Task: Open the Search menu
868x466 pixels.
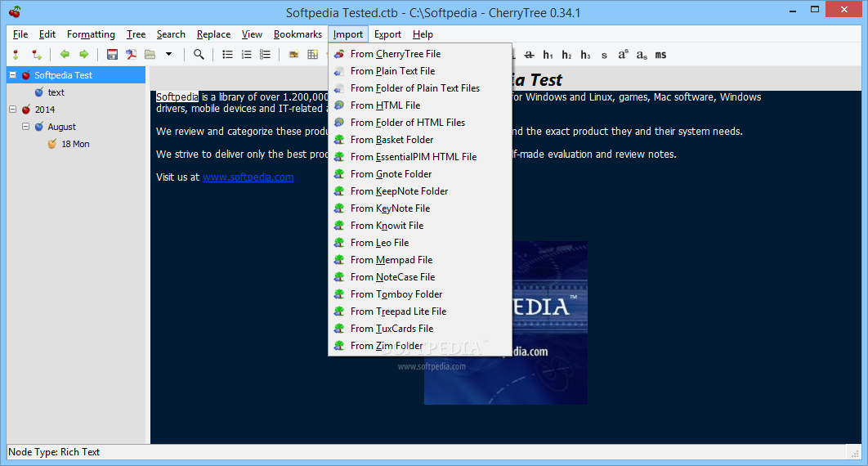Action: click(171, 34)
